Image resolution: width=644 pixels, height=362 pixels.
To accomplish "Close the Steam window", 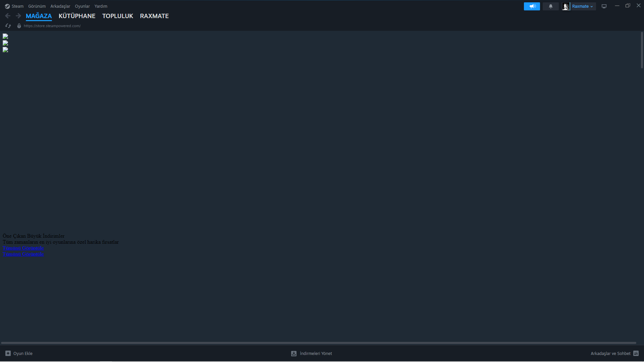I will (x=639, y=6).
